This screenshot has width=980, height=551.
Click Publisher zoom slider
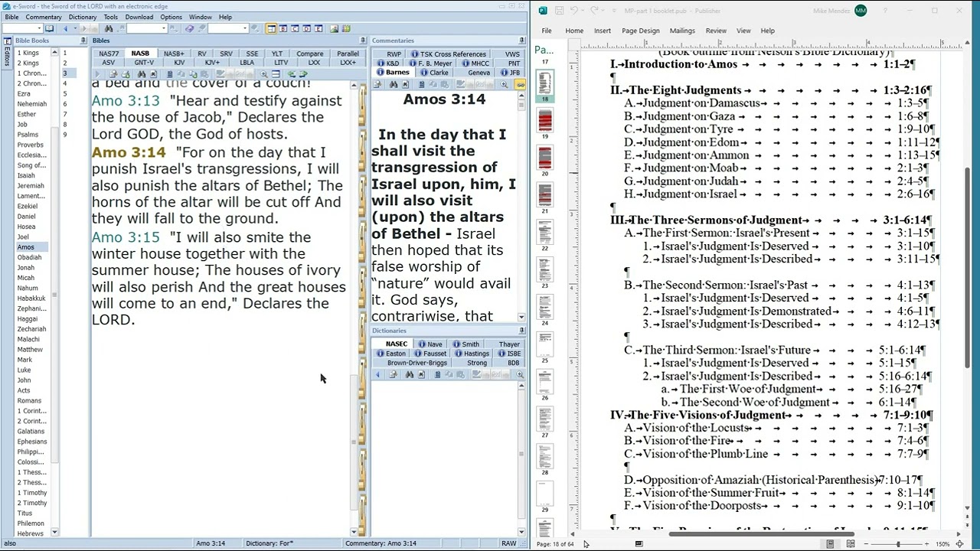click(898, 544)
